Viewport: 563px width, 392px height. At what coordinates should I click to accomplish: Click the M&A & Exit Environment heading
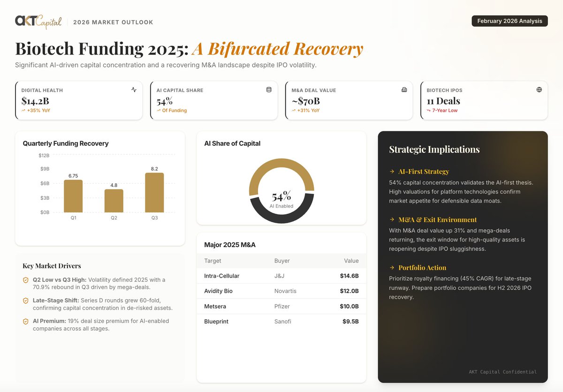point(438,220)
